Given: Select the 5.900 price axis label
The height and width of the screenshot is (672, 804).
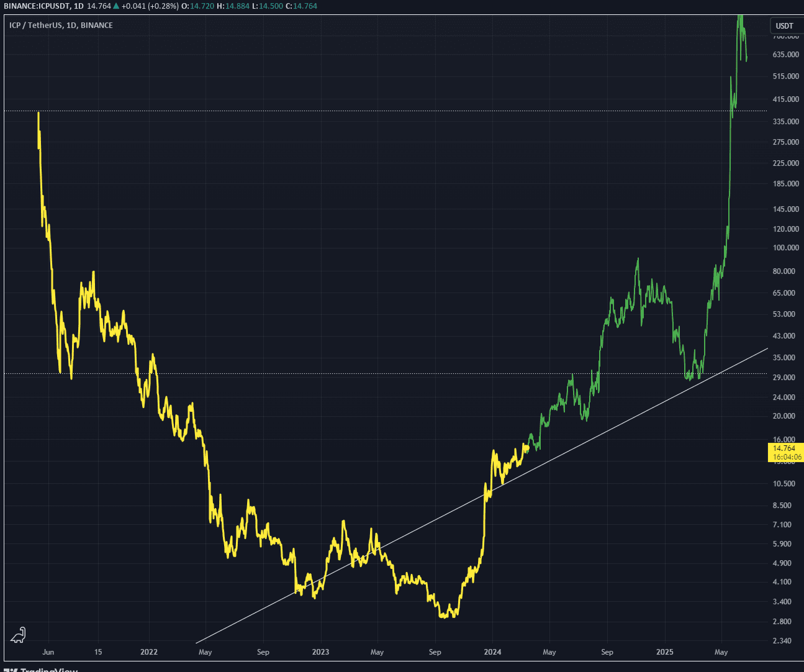Looking at the screenshot, I should (782, 544).
